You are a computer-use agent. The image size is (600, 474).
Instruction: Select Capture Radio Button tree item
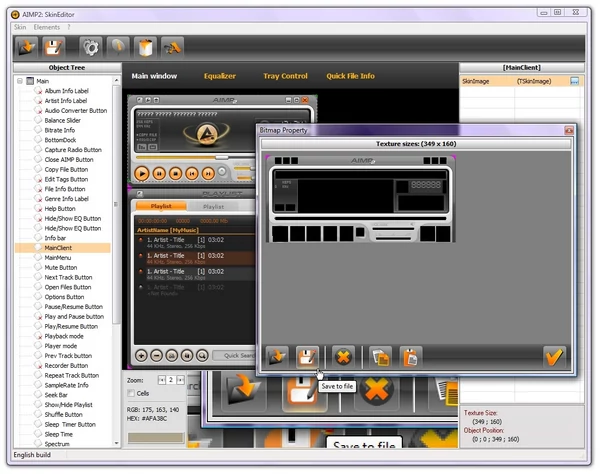pos(73,150)
